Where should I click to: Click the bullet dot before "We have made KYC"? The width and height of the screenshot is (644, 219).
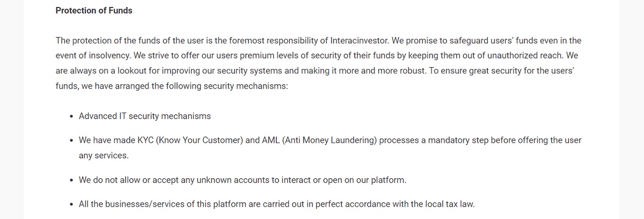tap(71, 141)
